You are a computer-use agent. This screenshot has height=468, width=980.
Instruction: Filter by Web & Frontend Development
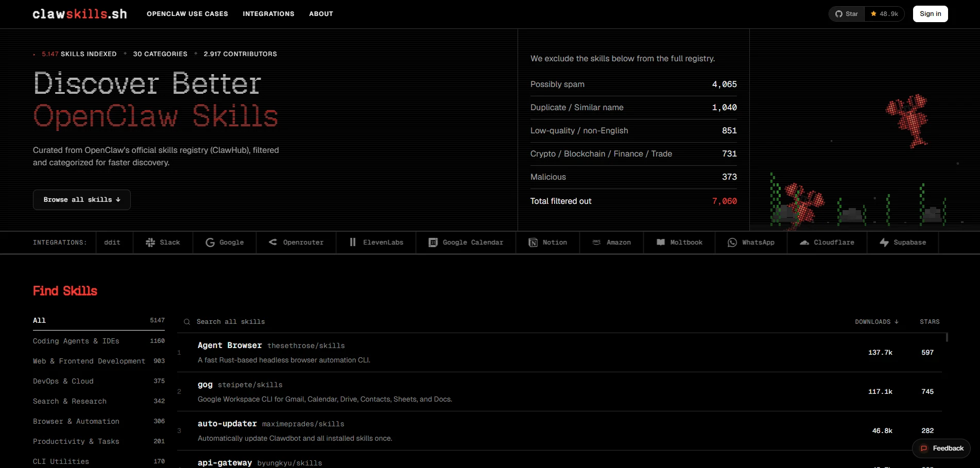coord(99,361)
